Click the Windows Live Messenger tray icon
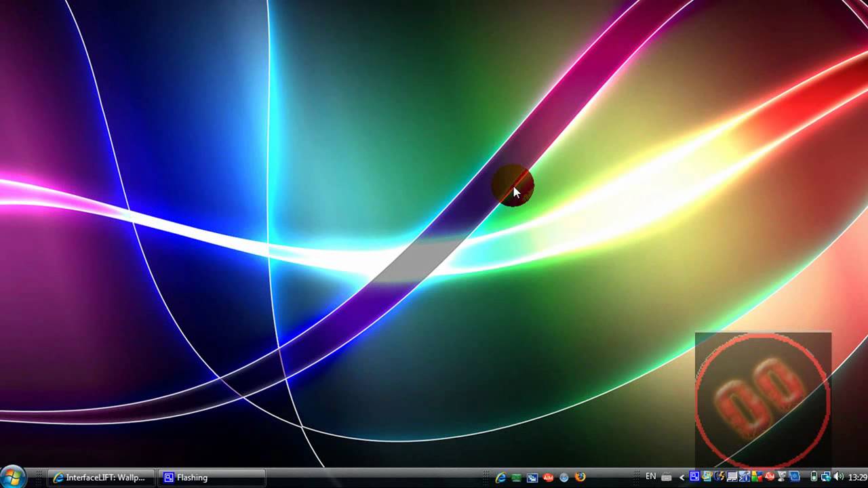This screenshot has width=868, height=488. point(707,476)
